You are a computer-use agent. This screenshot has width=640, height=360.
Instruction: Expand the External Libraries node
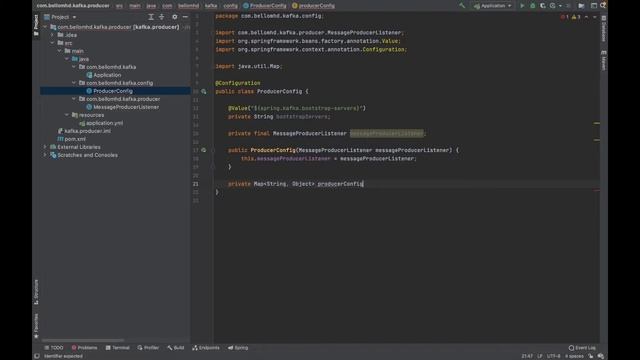[45, 147]
